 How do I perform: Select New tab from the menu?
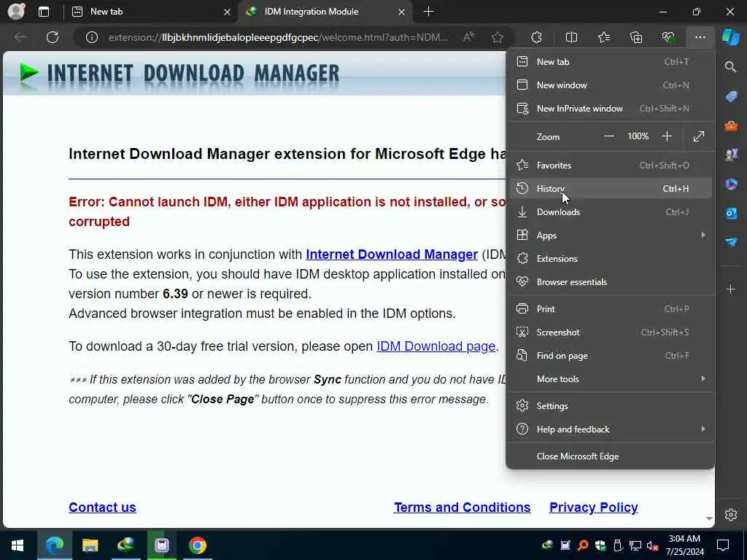tap(611, 61)
